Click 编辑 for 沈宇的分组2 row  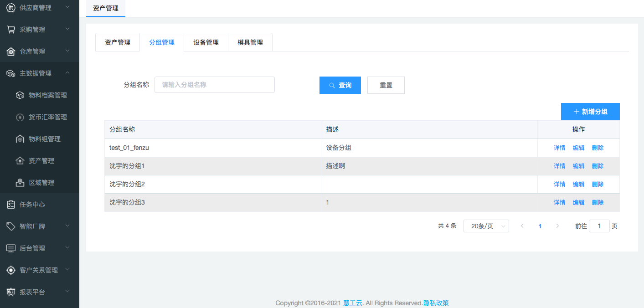point(578,184)
